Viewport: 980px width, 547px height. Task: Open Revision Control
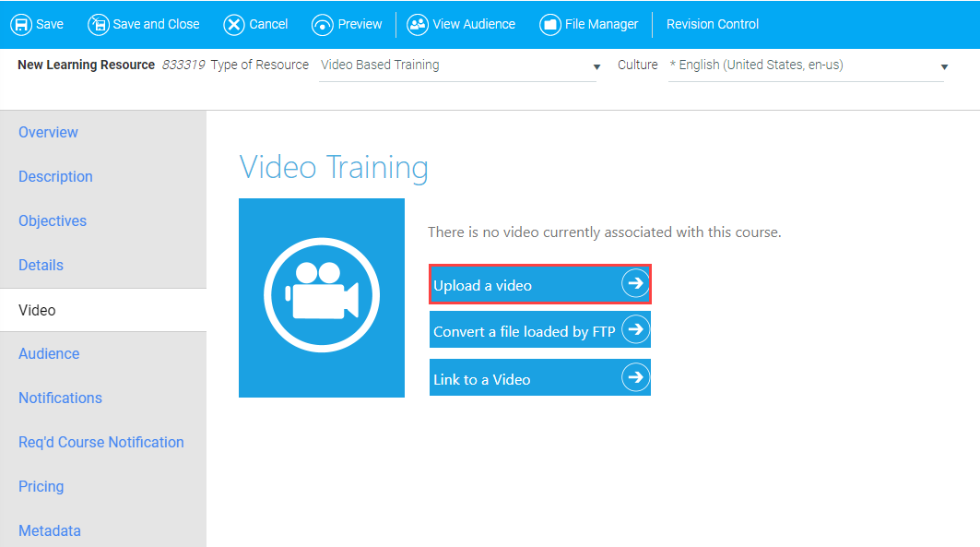pos(713,25)
